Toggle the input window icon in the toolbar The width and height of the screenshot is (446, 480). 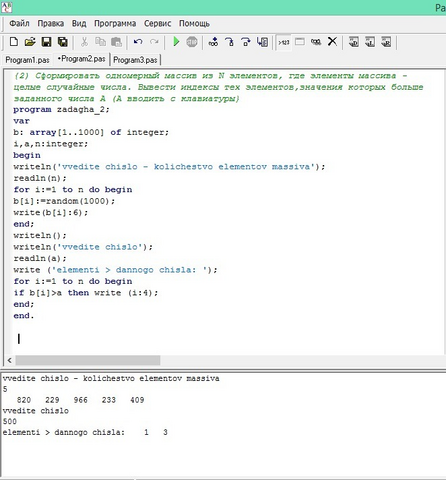(x=300, y=42)
